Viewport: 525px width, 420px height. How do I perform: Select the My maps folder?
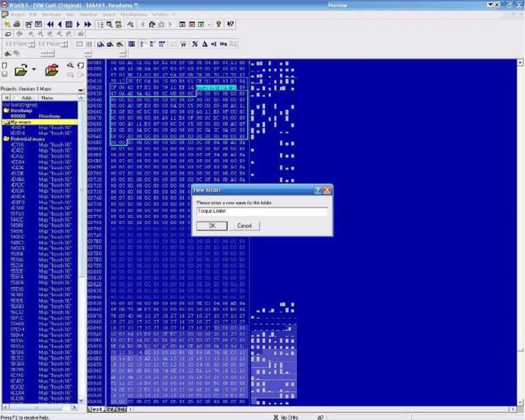(18, 122)
